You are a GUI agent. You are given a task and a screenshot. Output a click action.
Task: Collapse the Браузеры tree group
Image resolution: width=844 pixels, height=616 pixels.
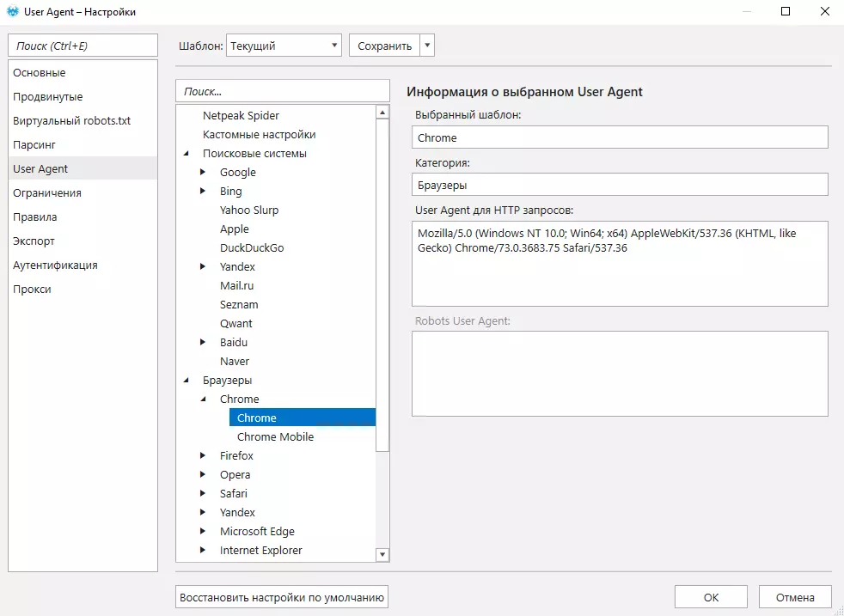pyautogui.click(x=187, y=381)
